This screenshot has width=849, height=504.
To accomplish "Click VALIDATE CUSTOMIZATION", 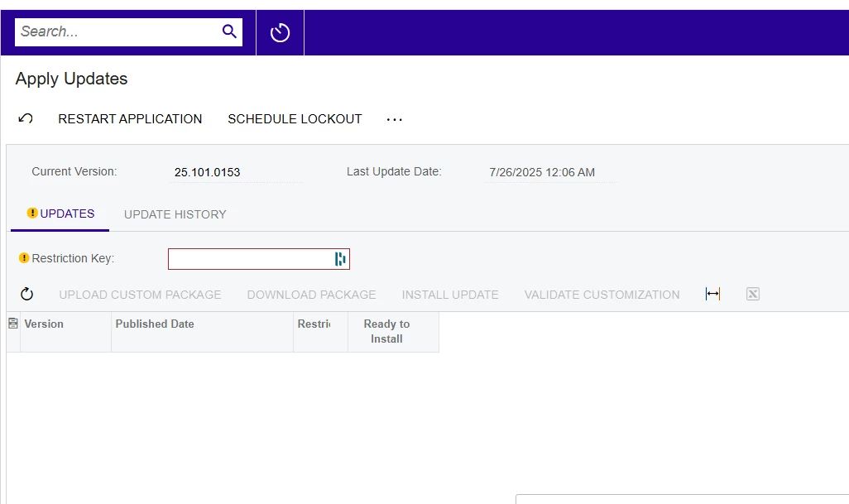I will 602,295.
